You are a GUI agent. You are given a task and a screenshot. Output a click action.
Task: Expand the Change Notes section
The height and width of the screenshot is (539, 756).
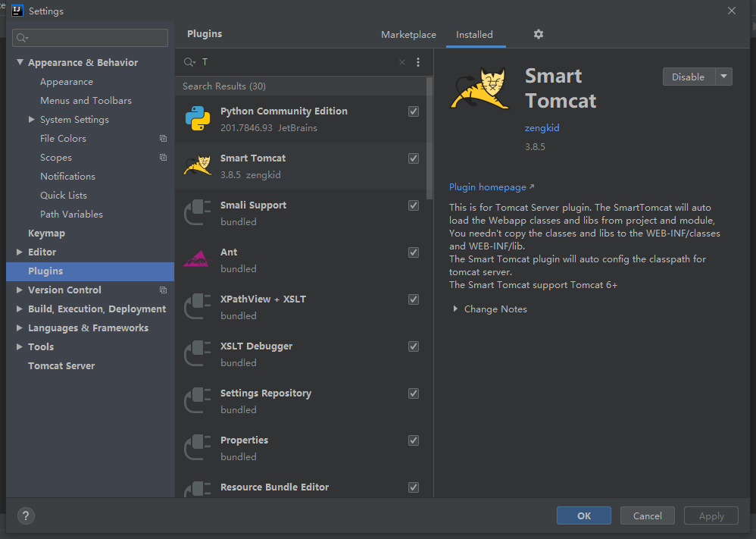click(455, 309)
